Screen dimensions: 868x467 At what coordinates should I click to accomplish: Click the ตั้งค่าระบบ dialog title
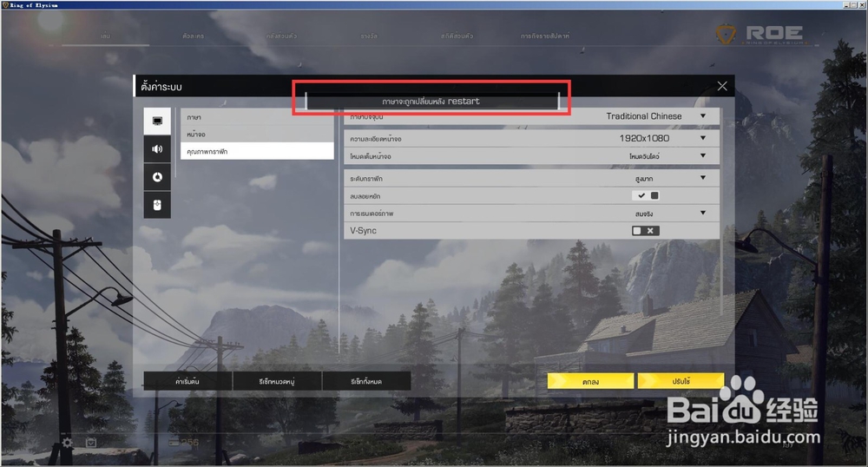161,86
